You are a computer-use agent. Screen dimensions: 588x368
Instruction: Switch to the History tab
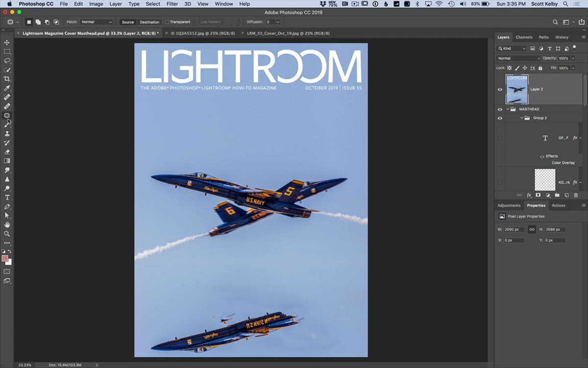(562, 37)
